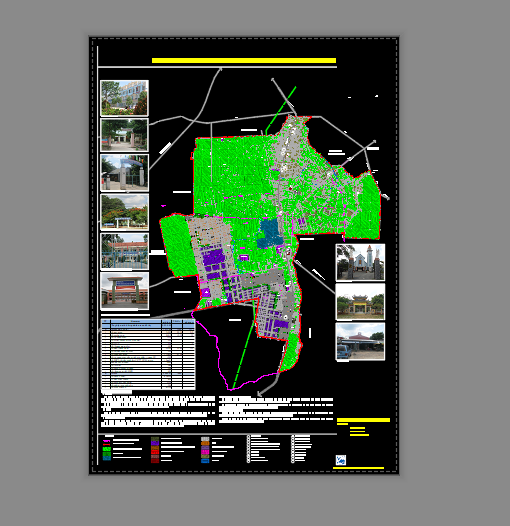Click the blue logo icon near bottom right
Screen dimensions: 510x526
pyautogui.click(x=341, y=460)
